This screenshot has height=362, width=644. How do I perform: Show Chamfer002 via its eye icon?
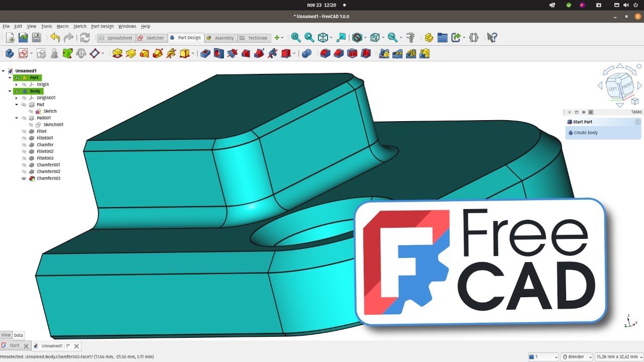point(24,171)
